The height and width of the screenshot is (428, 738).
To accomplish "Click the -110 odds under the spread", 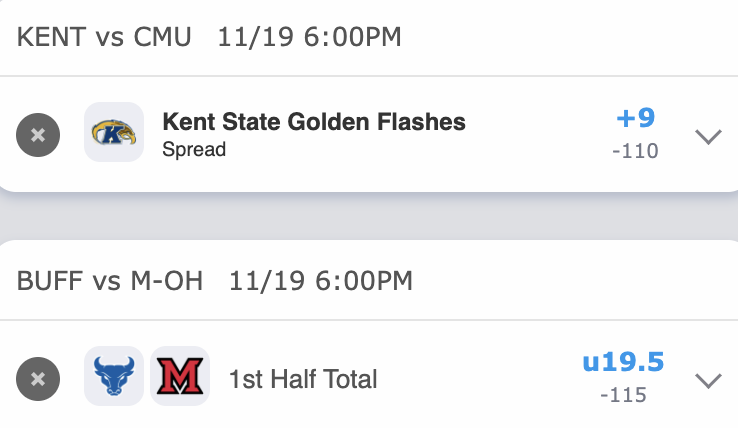I will pyautogui.click(x=635, y=152).
